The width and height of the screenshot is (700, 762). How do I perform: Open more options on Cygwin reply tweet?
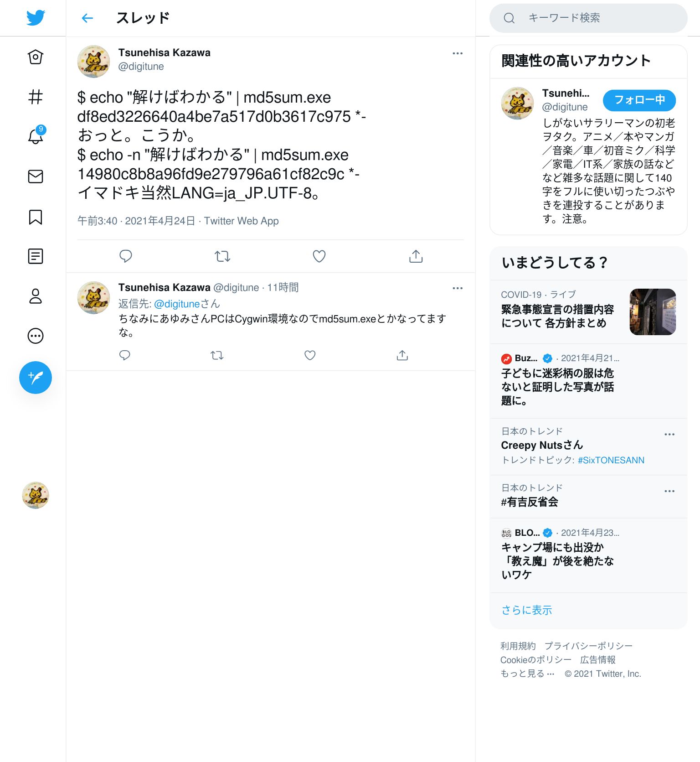click(458, 288)
